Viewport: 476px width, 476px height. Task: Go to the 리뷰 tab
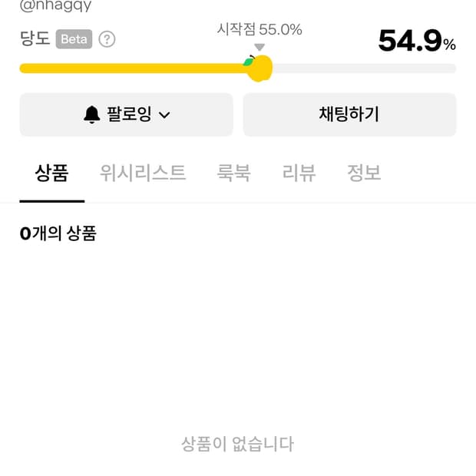(x=299, y=173)
